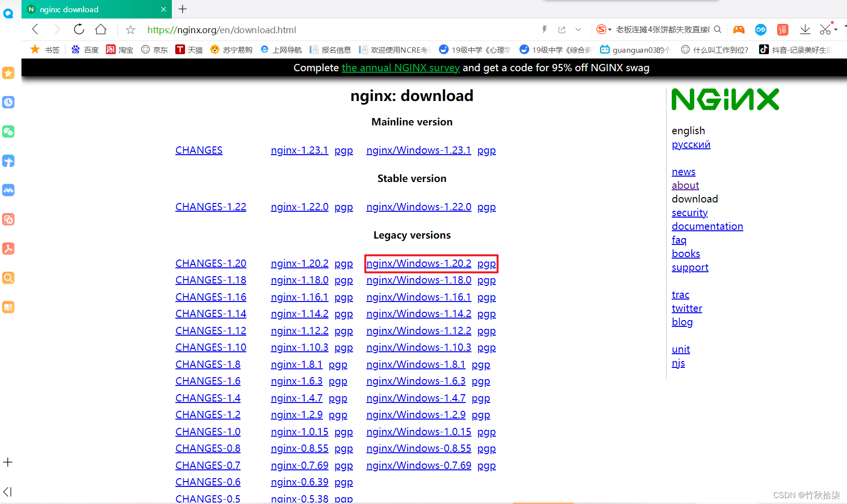Open the history clock icon in sidebar
The height and width of the screenshot is (504, 847).
[8, 102]
